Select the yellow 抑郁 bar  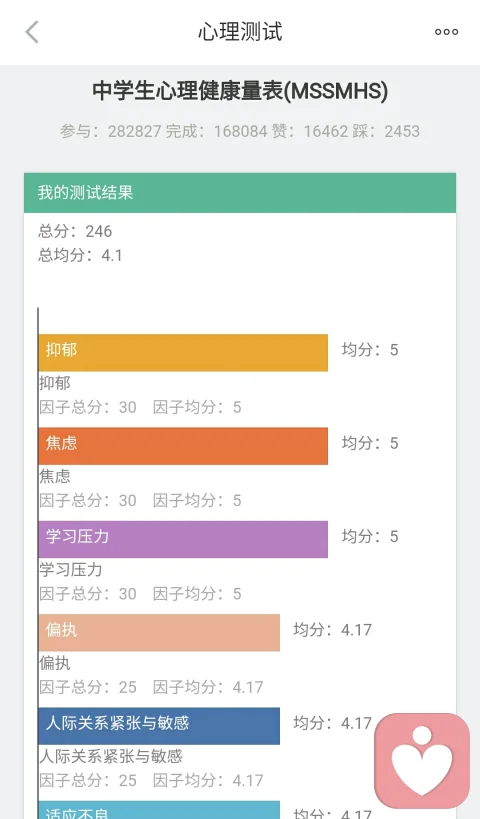(x=183, y=353)
